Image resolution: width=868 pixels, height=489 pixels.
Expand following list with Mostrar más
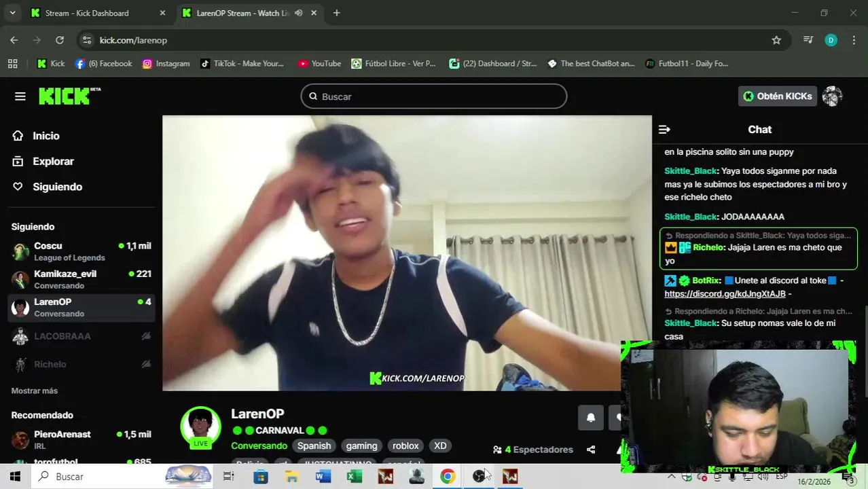35,391
